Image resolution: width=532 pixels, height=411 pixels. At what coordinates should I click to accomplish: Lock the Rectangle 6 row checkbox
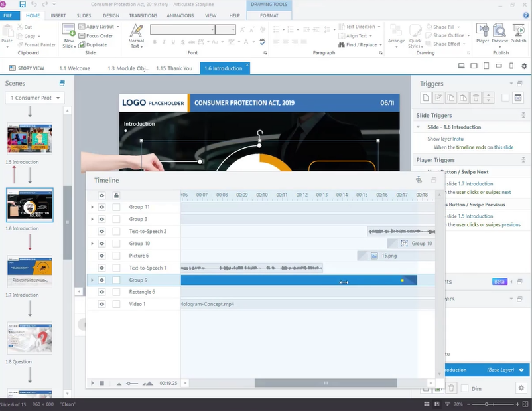click(116, 292)
